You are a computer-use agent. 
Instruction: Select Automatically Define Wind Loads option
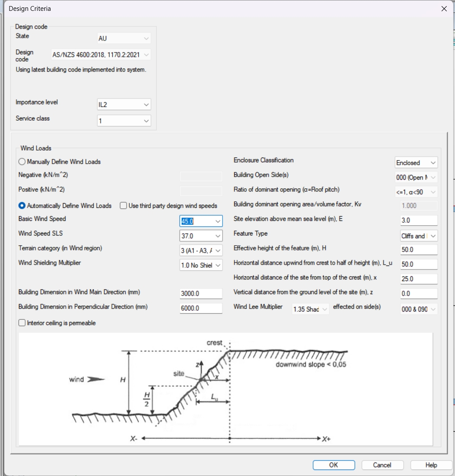click(x=22, y=206)
